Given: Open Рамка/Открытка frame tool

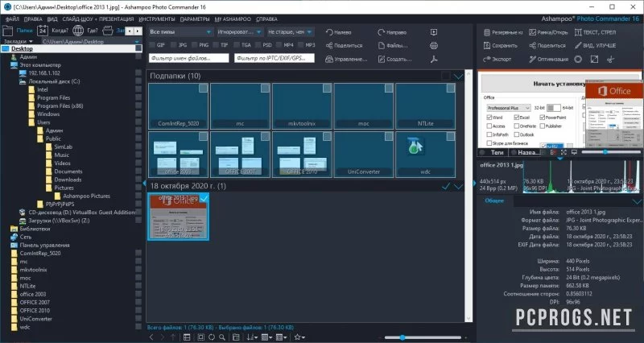Looking at the screenshot, I should (548, 32).
